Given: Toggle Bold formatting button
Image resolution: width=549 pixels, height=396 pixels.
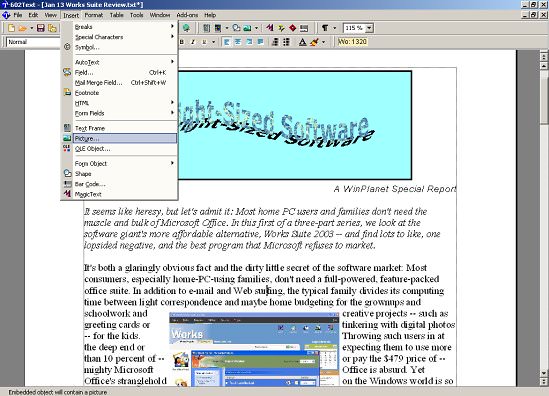Looking at the screenshot, I should pos(182,42).
